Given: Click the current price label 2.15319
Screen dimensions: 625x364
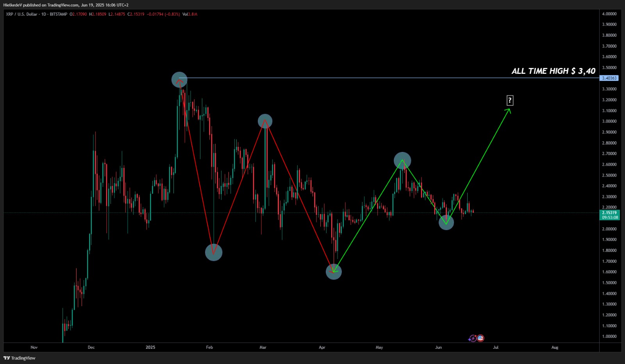Looking at the screenshot, I should pyautogui.click(x=609, y=213).
